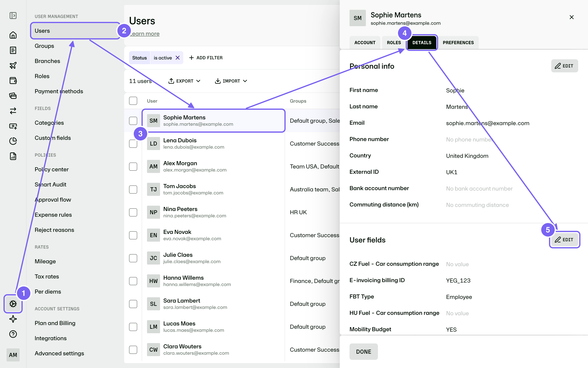Expand the Import dropdown
588x368 pixels.
(231, 81)
